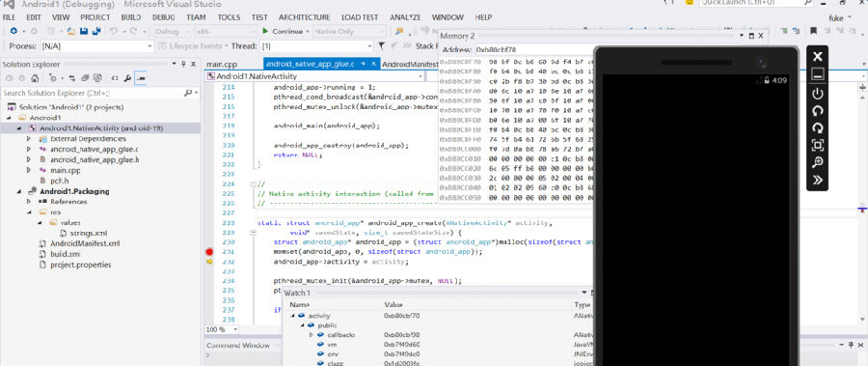Expand External Dependencies node
Screen dimensions: 868x366
[29, 139]
